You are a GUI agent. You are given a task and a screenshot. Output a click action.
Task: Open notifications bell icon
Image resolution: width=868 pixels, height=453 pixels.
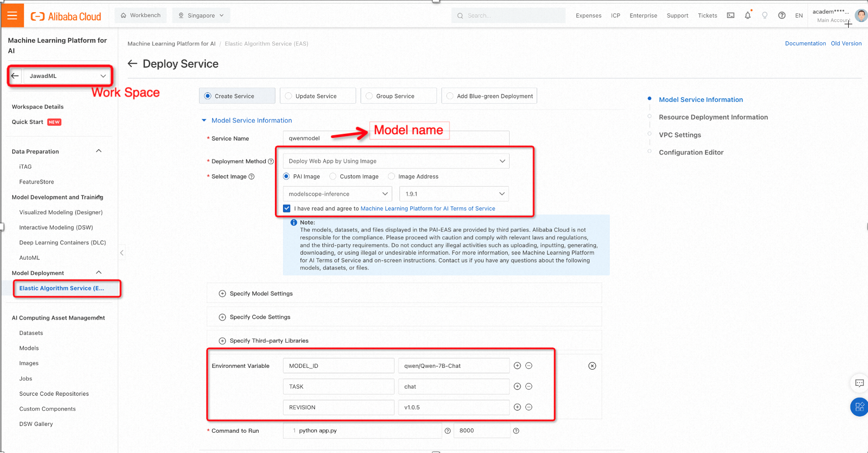click(x=748, y=15)
